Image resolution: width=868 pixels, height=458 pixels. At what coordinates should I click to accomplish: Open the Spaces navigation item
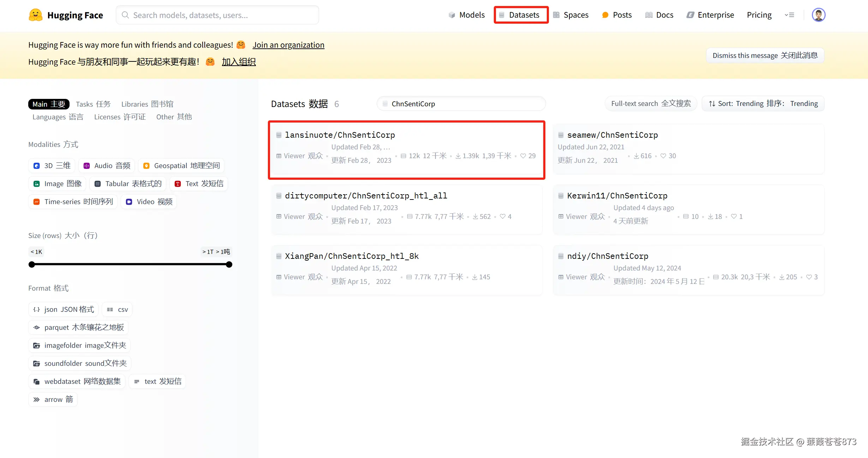(571, 15)
